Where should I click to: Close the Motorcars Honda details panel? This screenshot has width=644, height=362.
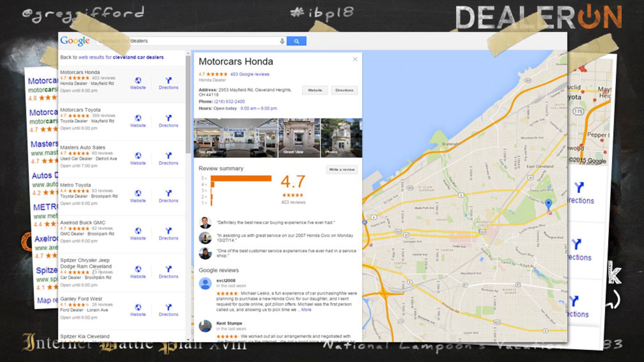pos(355,59)
